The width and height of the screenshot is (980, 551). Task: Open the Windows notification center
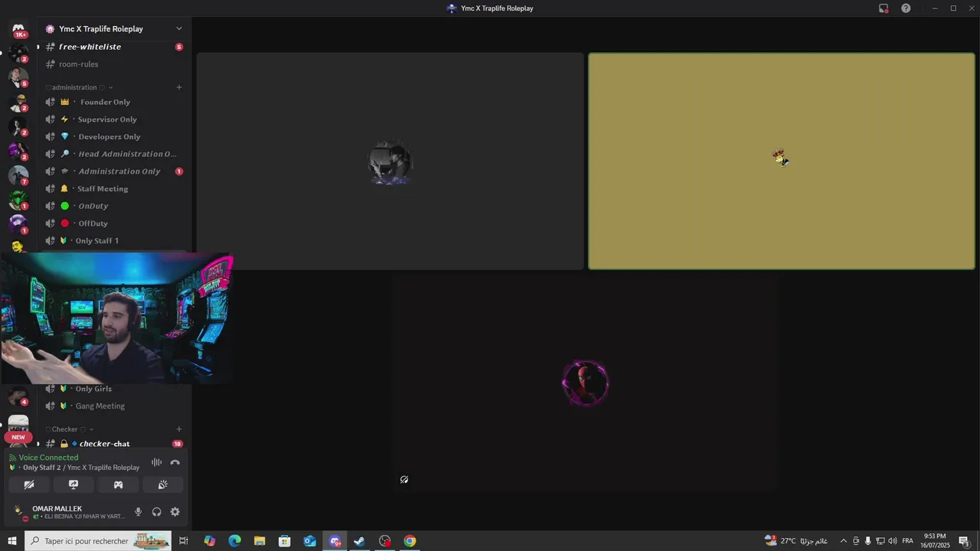964,541
